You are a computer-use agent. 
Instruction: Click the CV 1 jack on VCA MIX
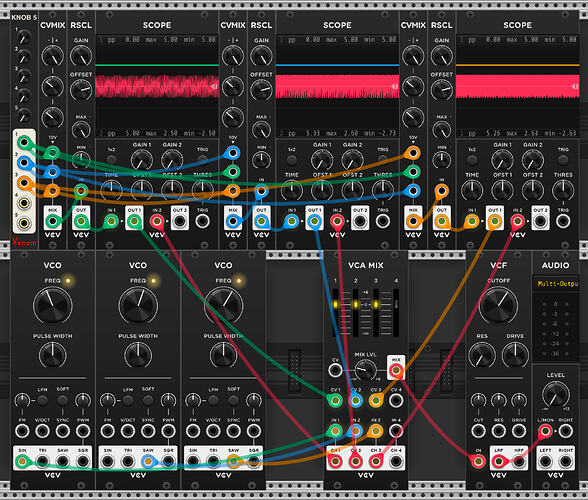click(x=335, y=401)
